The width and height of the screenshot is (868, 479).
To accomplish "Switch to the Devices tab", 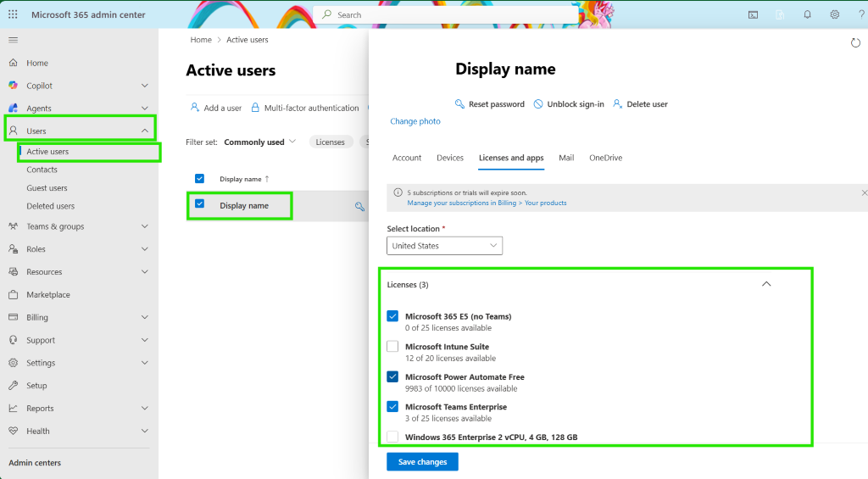I will pyautogui.click(x=450, y=158).
